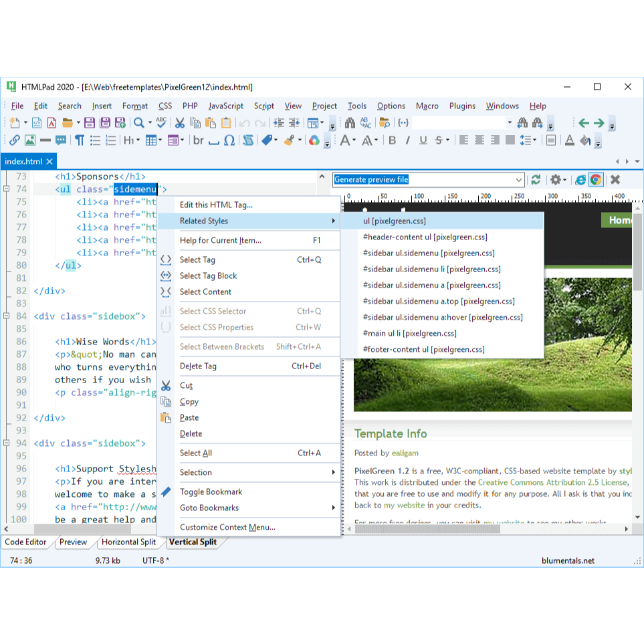
Task: Click the Save file icon
Action: [x=90, y=123]
